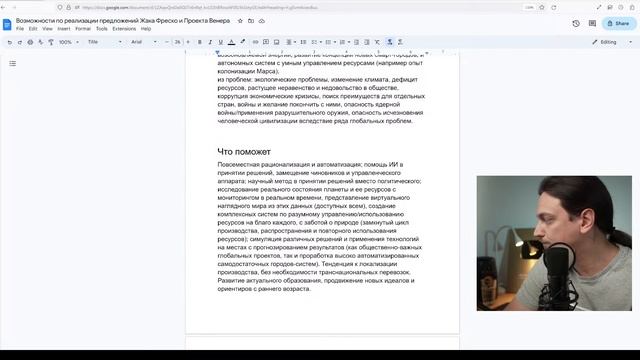Screen dimensions: 640x360
Task: Click the 'Что поможет' heading
Action: (244, 152)
